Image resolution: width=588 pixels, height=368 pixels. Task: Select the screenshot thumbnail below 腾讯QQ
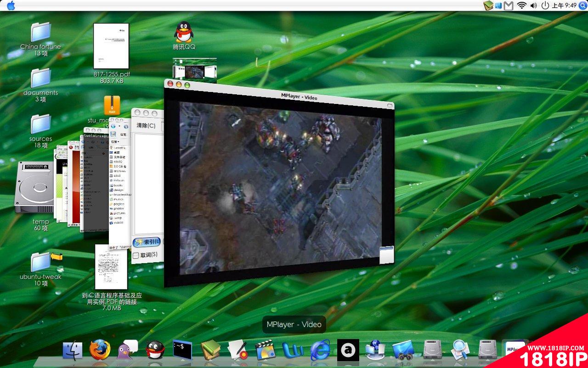click(x=195, y=68)
